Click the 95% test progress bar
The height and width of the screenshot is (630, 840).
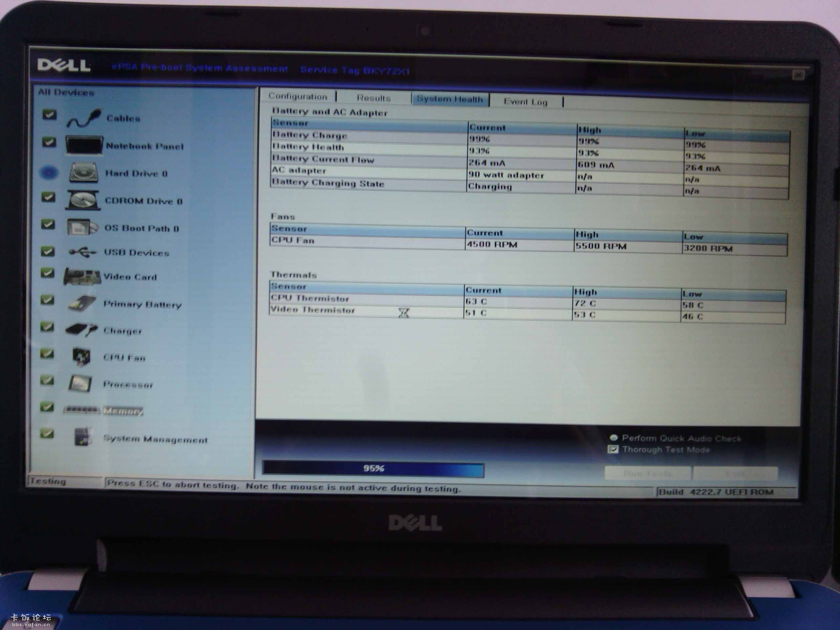coord(373,469)
